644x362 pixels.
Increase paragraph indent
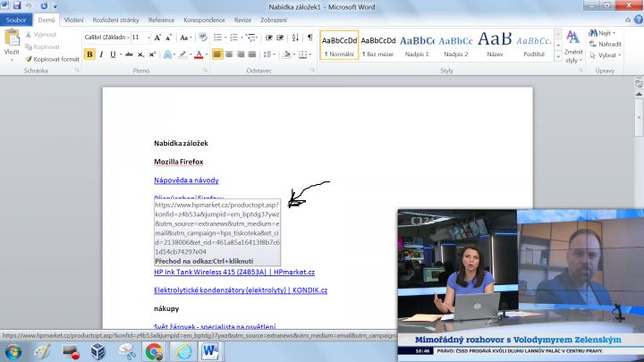pos(280,38)
